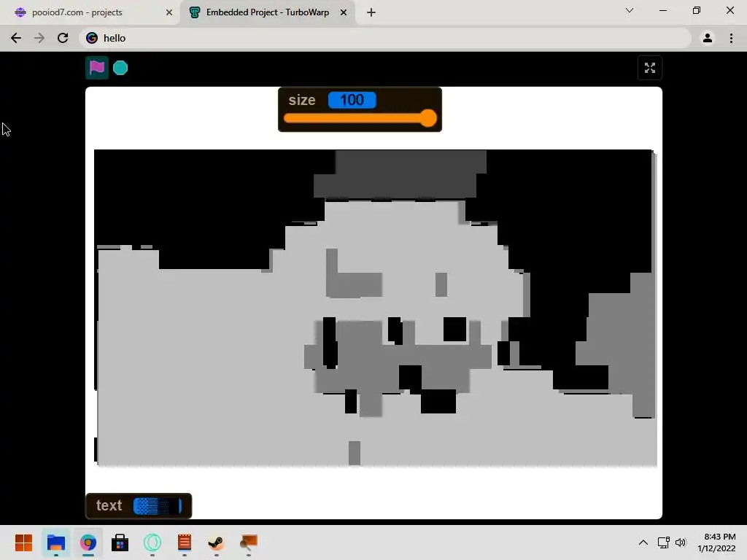Screen dimensions: 747x560
Task: Stop the project with the stop sign
Action: [120, 68]
